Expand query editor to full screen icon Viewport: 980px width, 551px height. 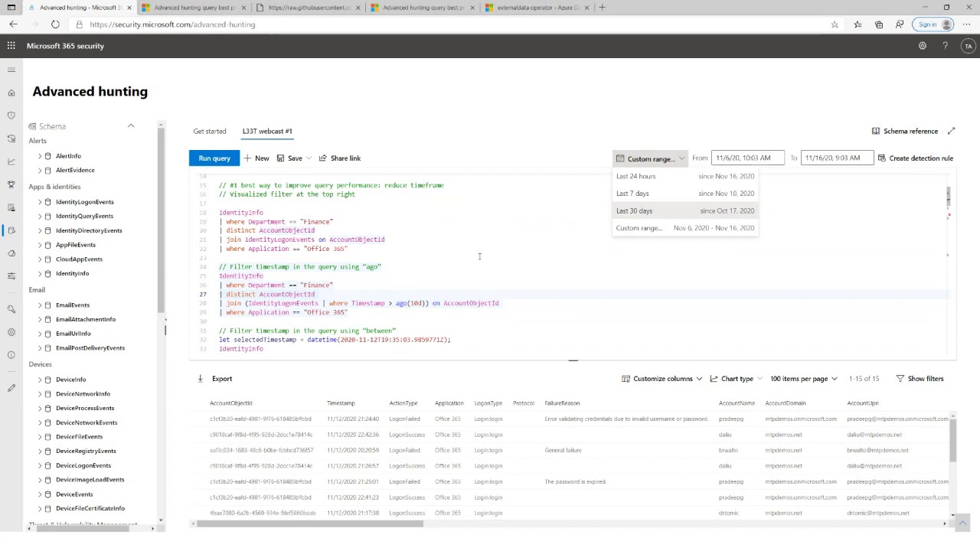[x=952, y=131]
